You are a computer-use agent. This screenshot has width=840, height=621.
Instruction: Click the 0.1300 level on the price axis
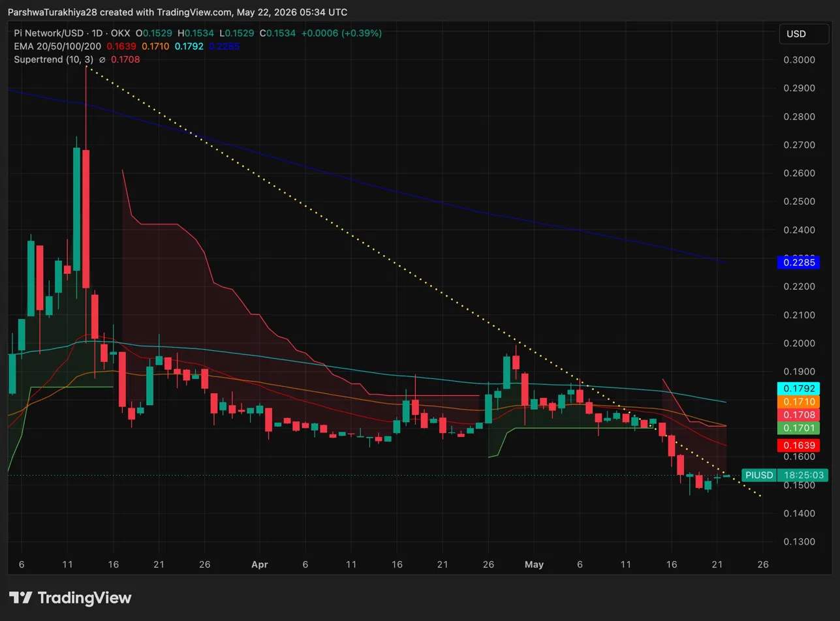(x=798, y=542)
